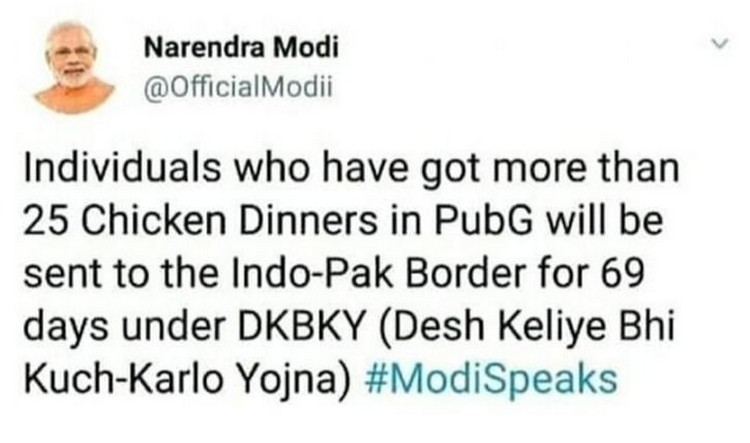The image size is (750, 443).
Task: Open the #ModiSpeaks hashtag
Action: coord(491,378)
